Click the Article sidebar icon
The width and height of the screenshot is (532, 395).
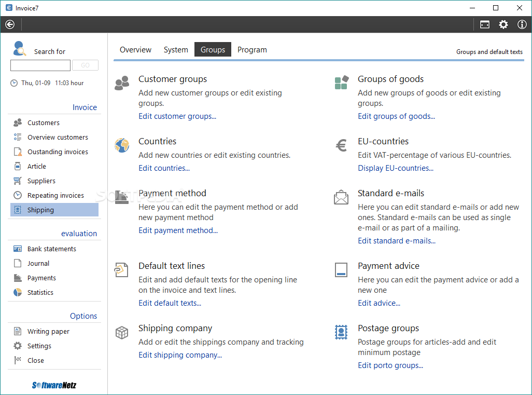(18, 166)
